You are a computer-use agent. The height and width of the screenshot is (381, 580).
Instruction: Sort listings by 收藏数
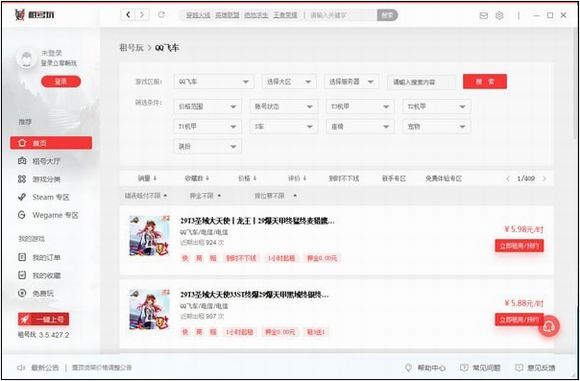[x=197, y=179]
